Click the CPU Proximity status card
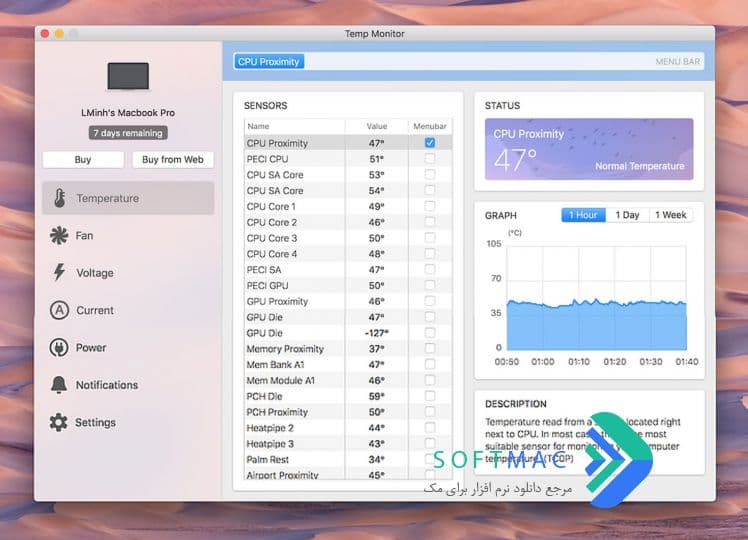 pos(589,149)
